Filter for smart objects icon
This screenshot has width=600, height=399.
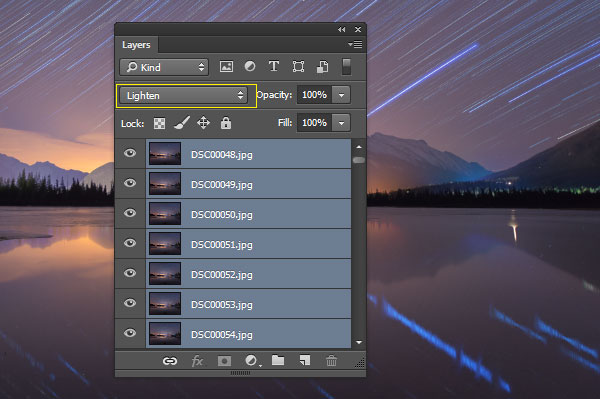click(322, 67)
